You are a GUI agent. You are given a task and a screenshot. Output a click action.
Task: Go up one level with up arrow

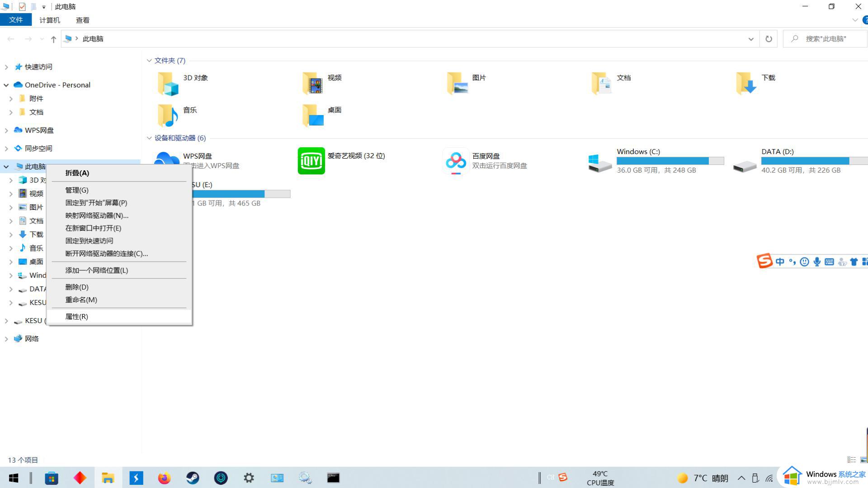coord(53,39)
